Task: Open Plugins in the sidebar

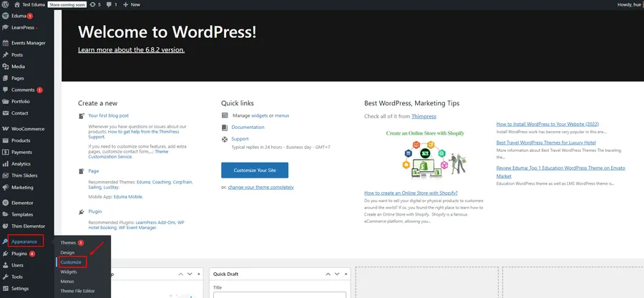Action: [x=19, y=254]
